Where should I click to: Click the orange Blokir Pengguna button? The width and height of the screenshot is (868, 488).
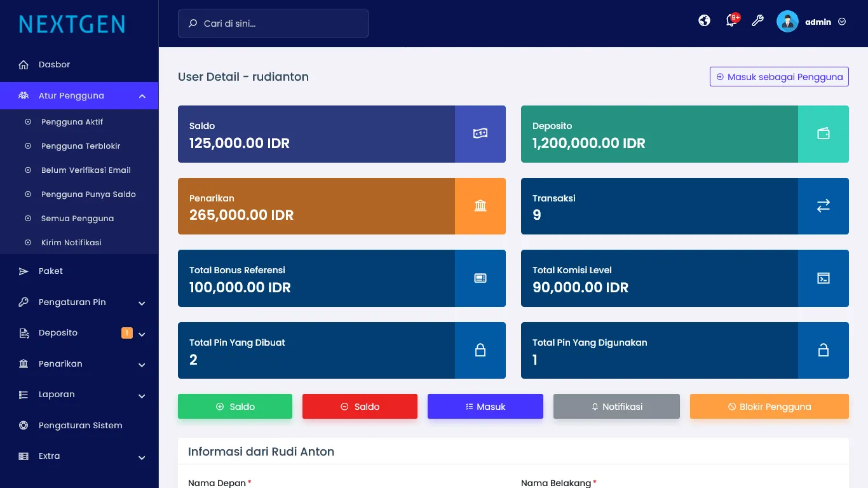tap(769, 407)
